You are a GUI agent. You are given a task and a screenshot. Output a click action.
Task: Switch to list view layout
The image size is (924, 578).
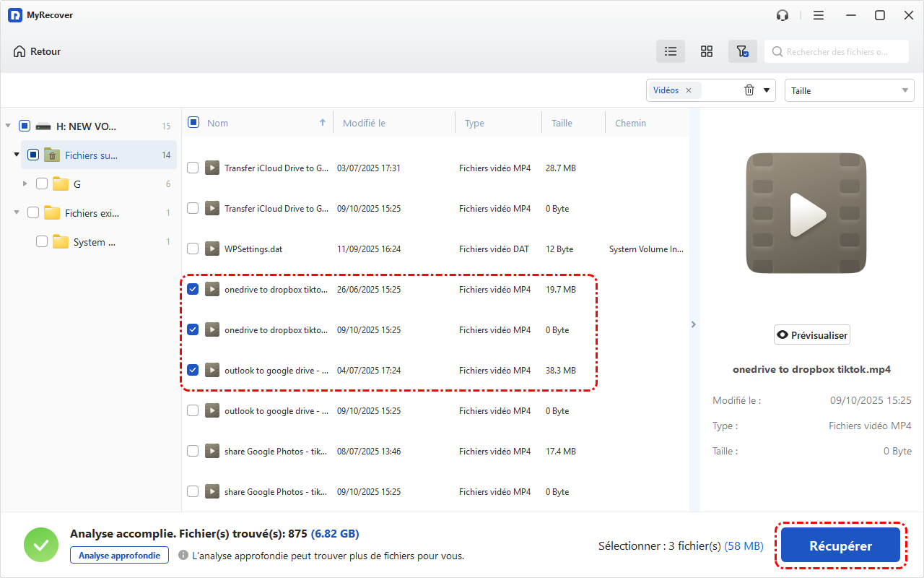(x=671, y=51)
